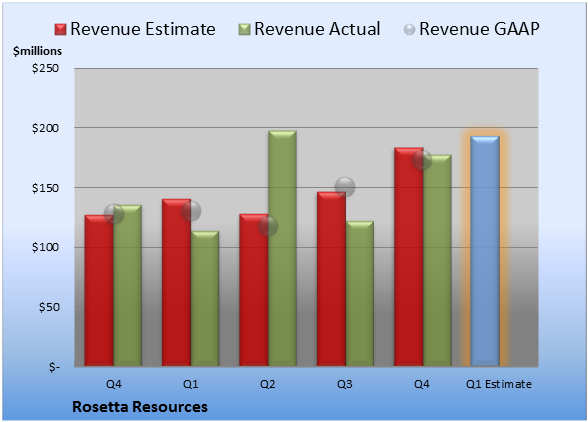Click the '$millions' axis unit label
Viewport: 588px width, 422px height.
38,51
